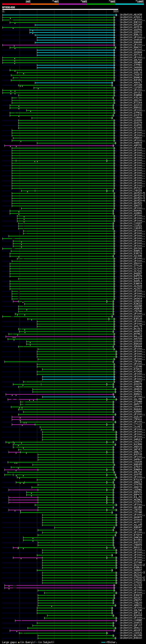
Task: Select UniRef100_Q01G43 hit
Action: [x=131, y=316]
